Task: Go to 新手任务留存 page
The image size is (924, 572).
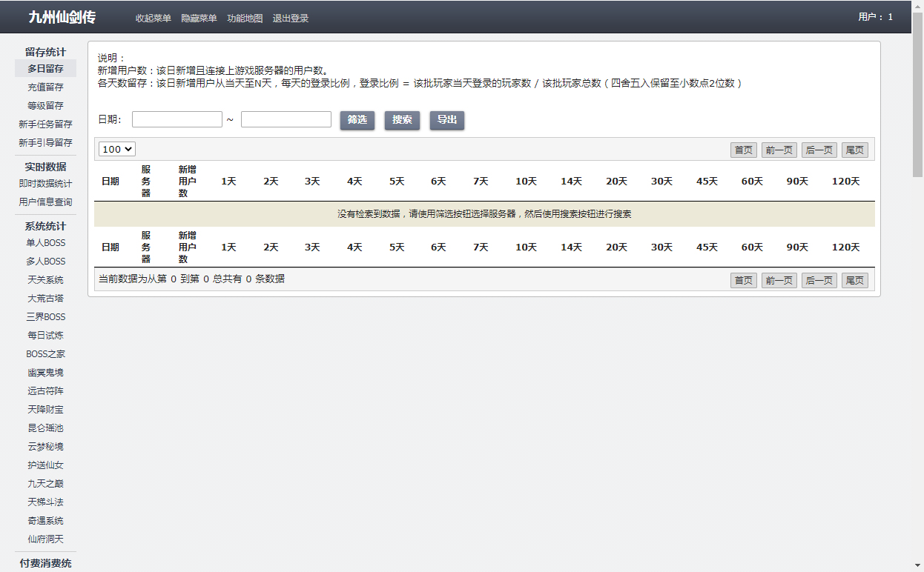Action: pyautogui.click(x=45, y=124)
